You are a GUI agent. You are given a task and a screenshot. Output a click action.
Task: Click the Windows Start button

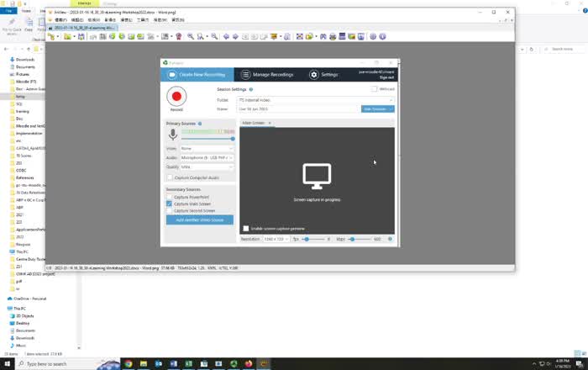[x=7, y=364]
